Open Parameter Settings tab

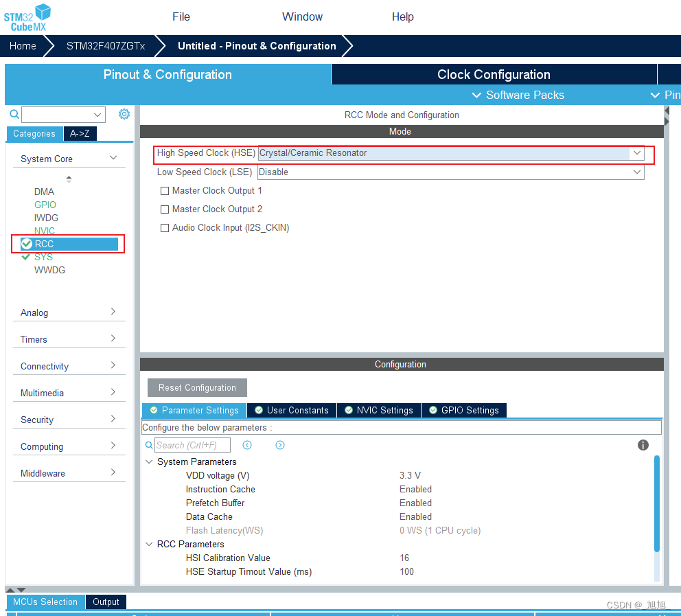(x=194, y=410)
